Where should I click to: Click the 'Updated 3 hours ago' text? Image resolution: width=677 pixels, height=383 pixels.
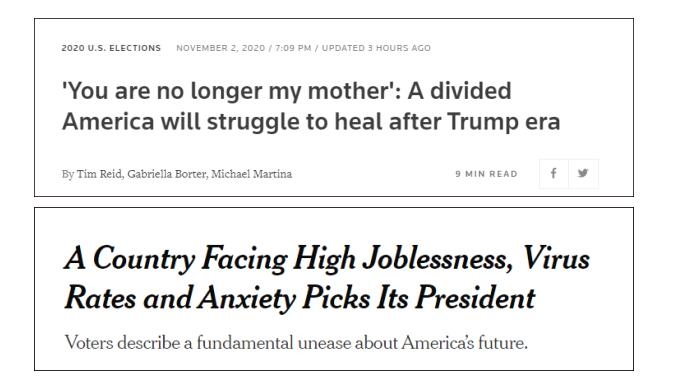coord(376,48)
